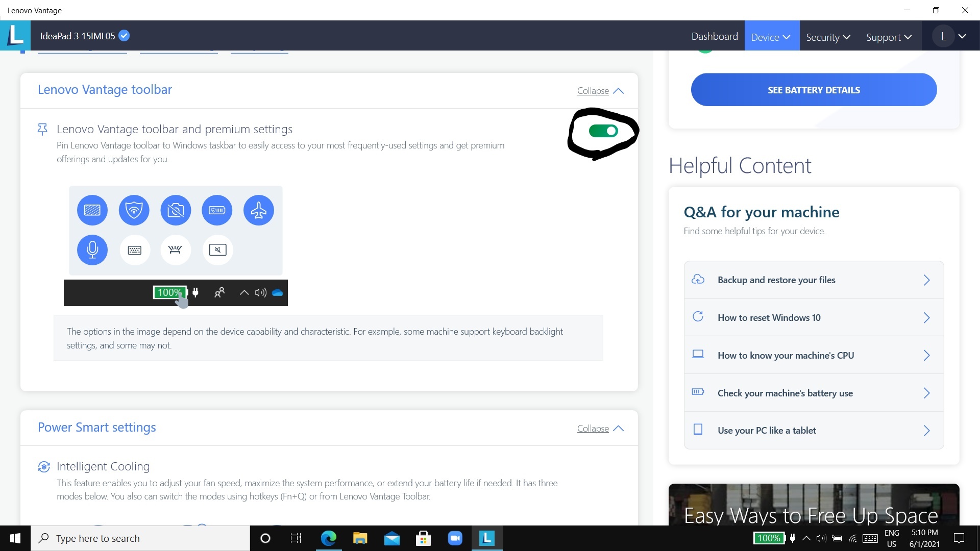
Task: Show hidden system tray icons
Action: pyautogui.click(x=806, y=538)
